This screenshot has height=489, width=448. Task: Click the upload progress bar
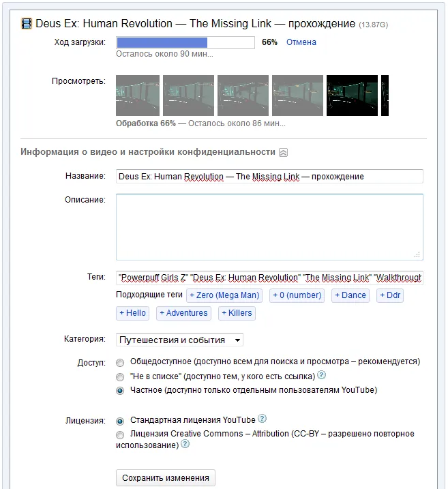click(185, 43)
